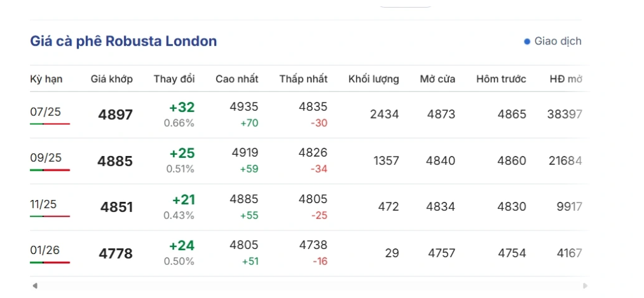Sort by the Giá khớp column header

click(112, 79)
